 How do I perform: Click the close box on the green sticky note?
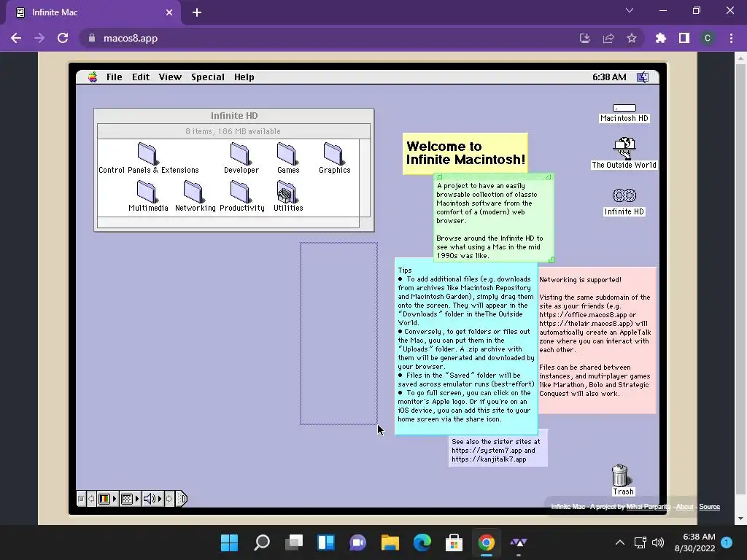click(440, 177)
